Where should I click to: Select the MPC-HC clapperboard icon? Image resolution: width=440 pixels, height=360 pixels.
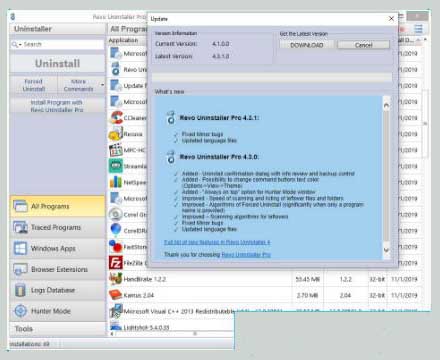point(116,150)
